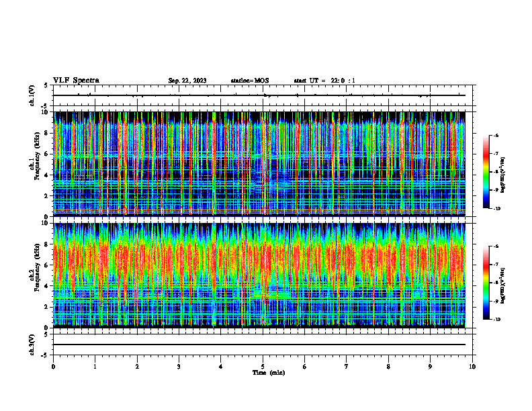Click the lower color scale bar for ch.2

click(486, 283)
